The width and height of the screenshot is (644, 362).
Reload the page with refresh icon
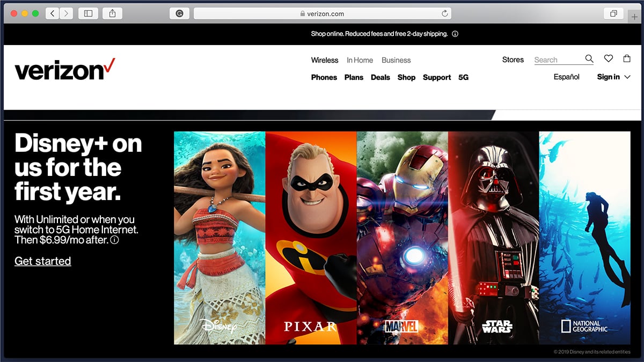pyautogui.click(x=444, y=13)
